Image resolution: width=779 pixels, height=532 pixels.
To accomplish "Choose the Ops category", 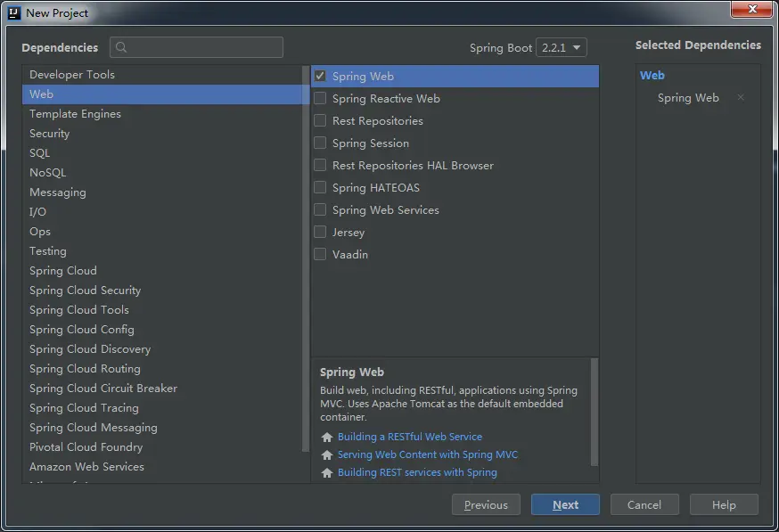I will [162, 232].
